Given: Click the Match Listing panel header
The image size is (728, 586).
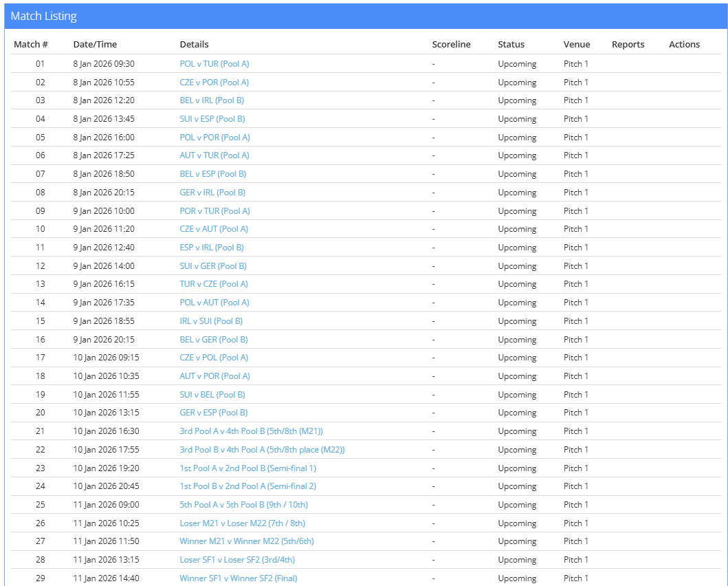Looking at the screenshot, I should (x=44, y=17).
